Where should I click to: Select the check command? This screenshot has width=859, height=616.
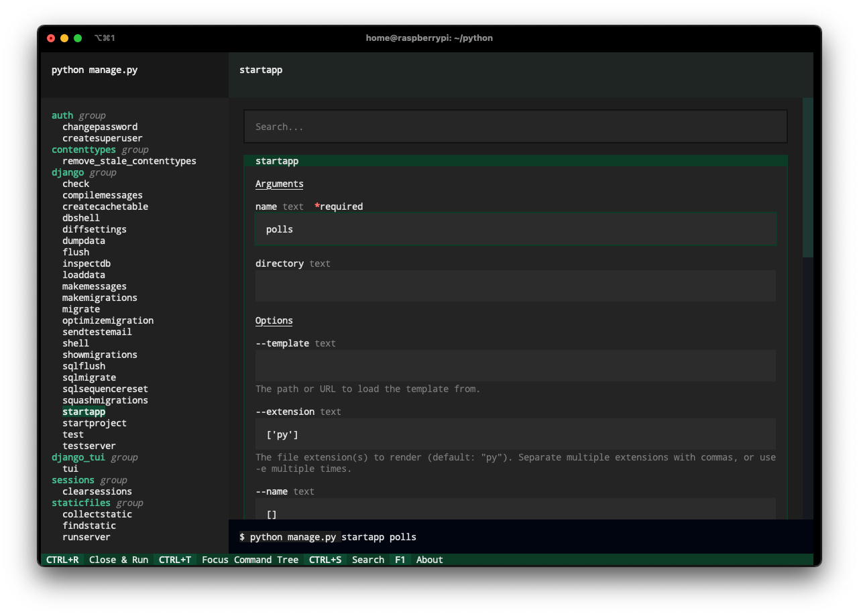(x=76, y=184)
